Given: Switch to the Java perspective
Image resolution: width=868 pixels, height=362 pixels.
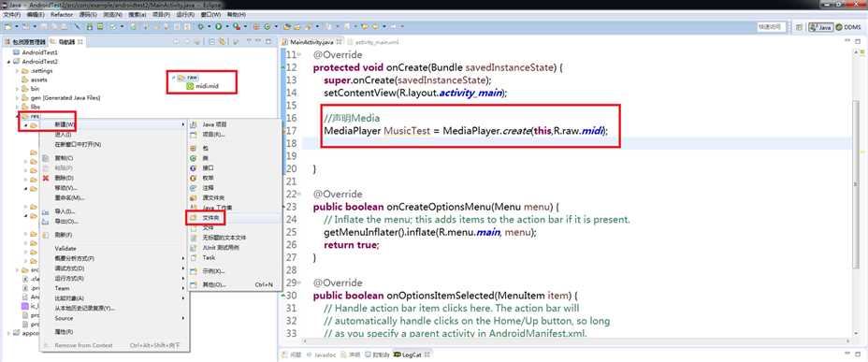Looking at the screenshot, I should click(820, 26).
